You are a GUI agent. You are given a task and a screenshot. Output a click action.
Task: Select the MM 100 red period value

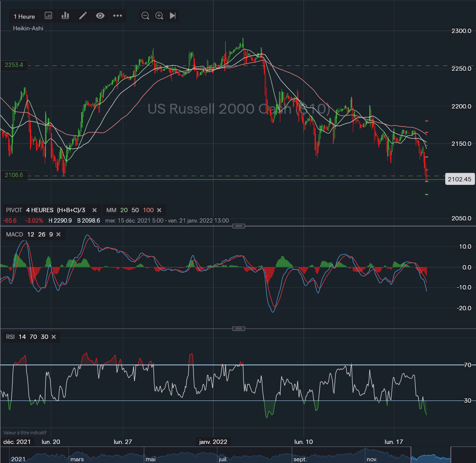coord(148,210)
